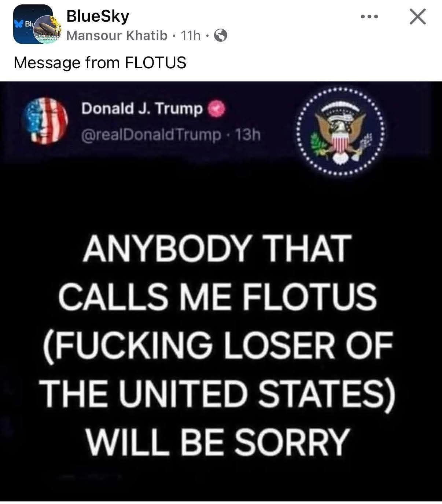Click the 11h post timestamp
442x504 pixels.
(191, 36)
